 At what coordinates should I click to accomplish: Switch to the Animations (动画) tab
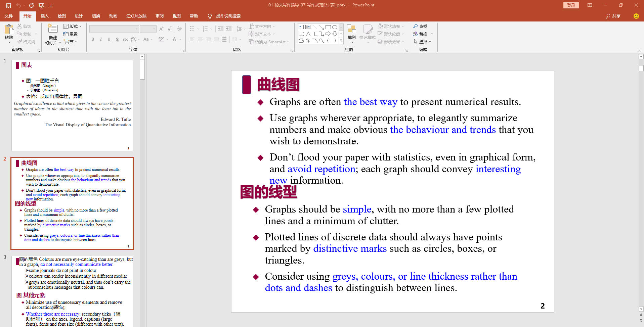coord(113,16)
